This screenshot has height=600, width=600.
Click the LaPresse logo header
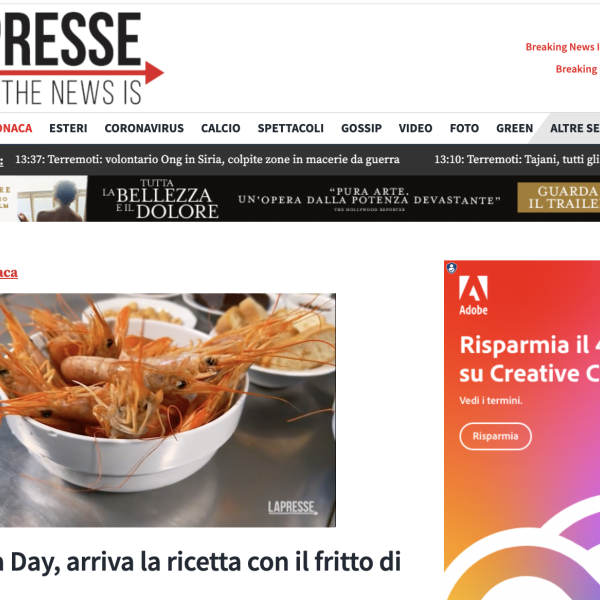(82, 58)
